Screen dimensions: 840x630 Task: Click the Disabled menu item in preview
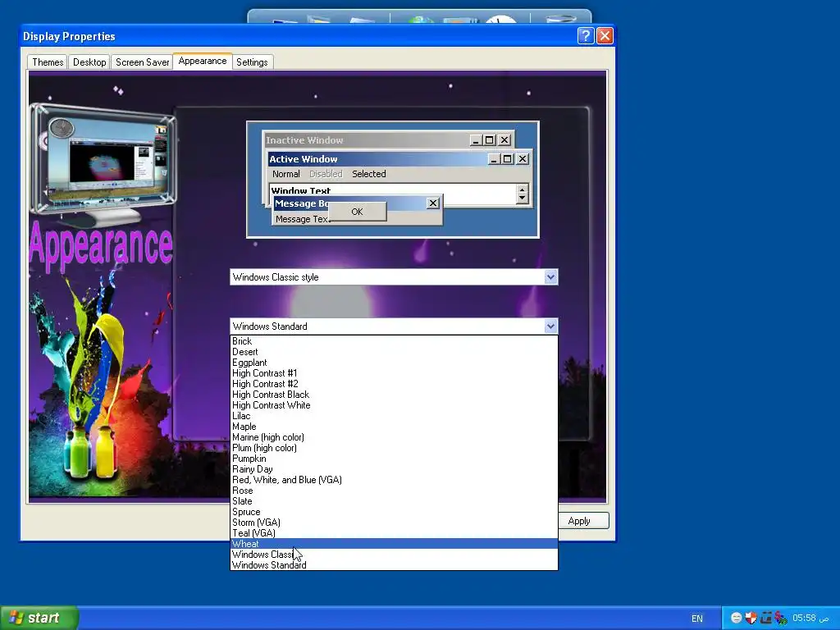326,174
